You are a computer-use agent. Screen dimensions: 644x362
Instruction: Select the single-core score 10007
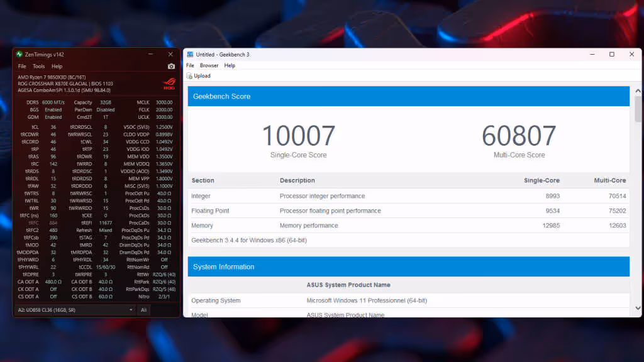click(x=299, y=136)
